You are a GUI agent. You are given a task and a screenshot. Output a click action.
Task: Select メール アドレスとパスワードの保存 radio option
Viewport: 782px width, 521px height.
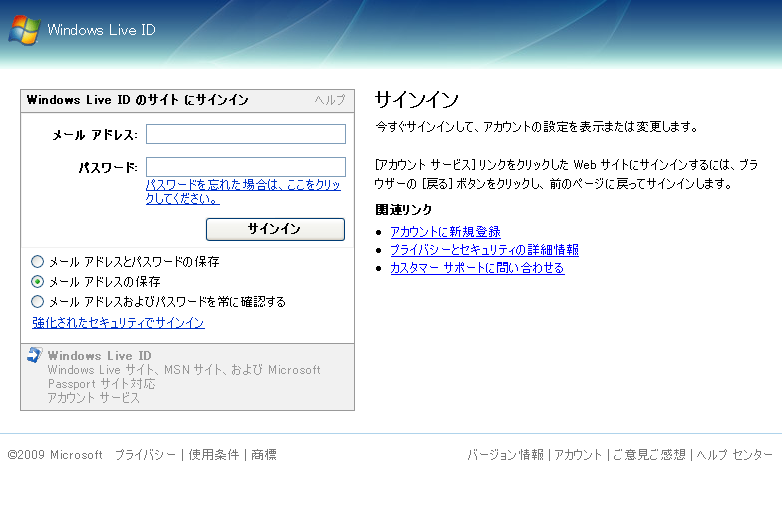(x=37, y=261)
